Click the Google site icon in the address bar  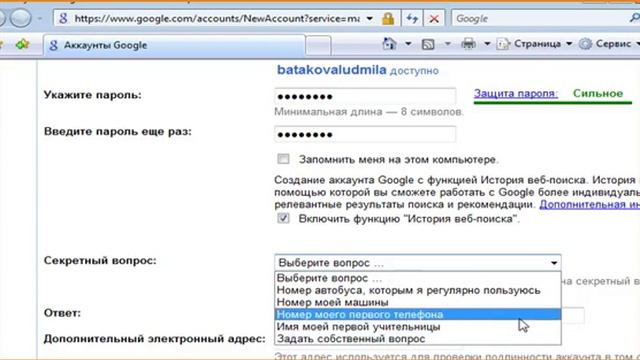(x=63, y=18)
